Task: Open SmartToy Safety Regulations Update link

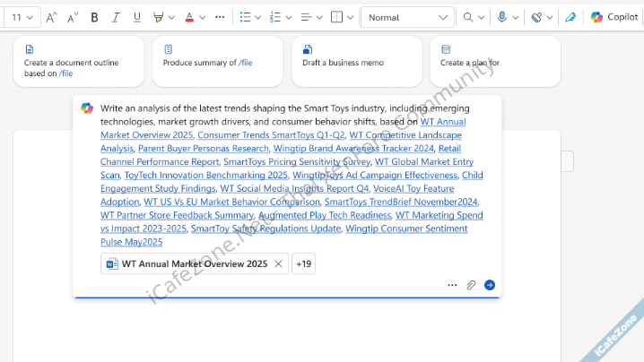Action: coord(265,228)
